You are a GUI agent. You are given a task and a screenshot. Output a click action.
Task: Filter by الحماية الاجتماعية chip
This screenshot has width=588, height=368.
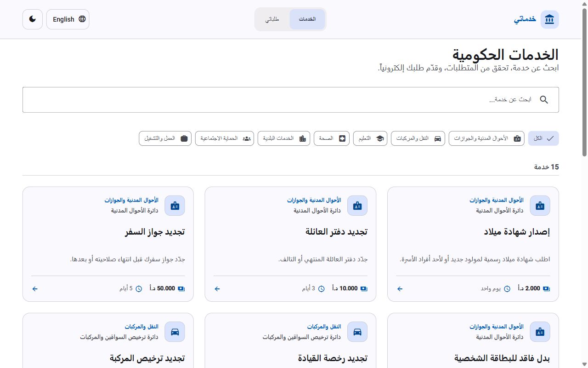[x=225, y=138]
